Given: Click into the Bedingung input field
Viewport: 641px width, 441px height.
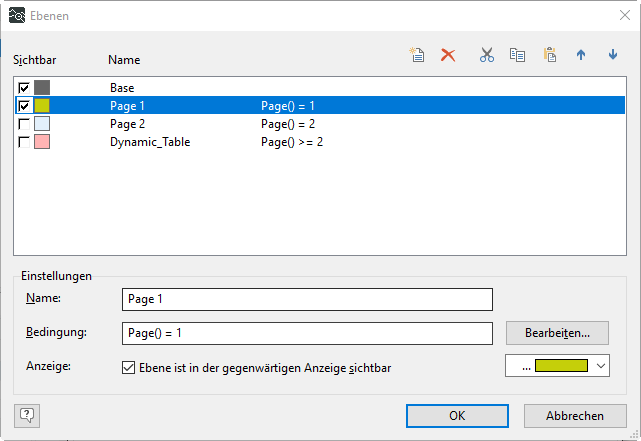Looking at the screenshot, I should [307, 332].
